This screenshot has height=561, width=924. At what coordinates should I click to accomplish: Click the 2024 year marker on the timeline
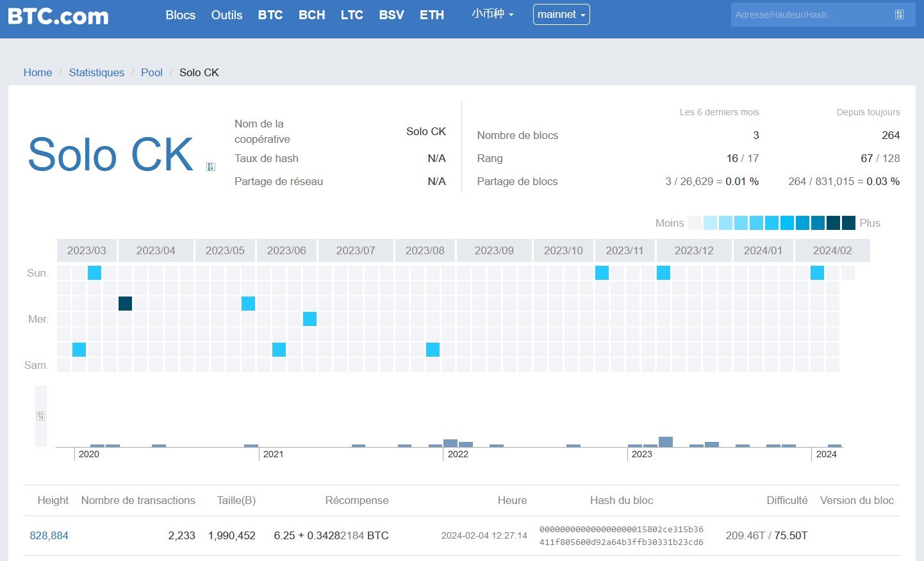coord(827,454)
